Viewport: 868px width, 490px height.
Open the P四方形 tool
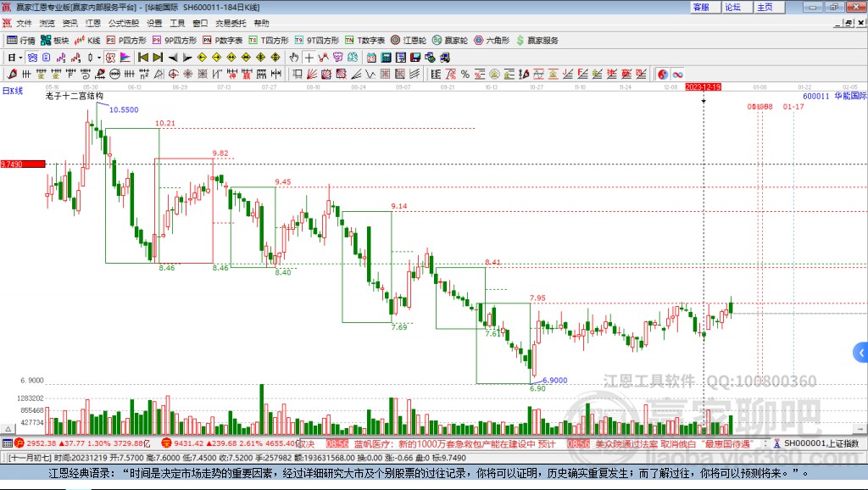click(x=126, y=41)
